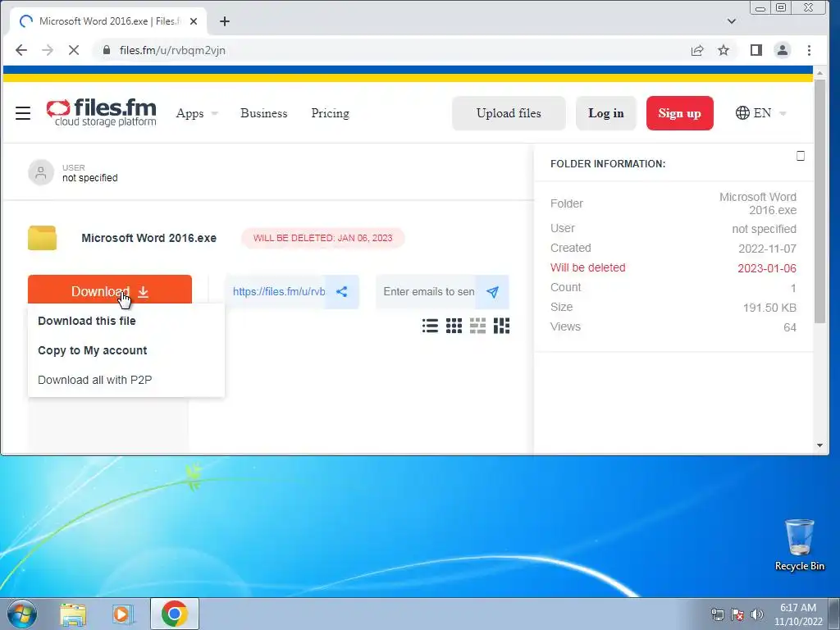Click scrollbar down arrow

819,445
